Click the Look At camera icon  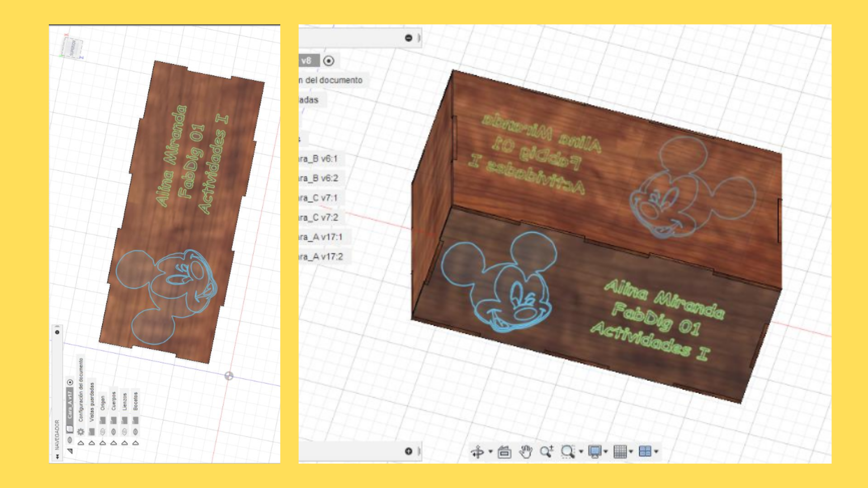pyautogui.click(x=504, y=451)
